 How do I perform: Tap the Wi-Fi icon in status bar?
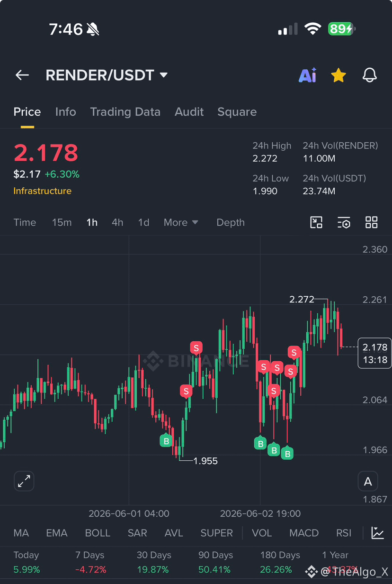click(x=312, y=29)
